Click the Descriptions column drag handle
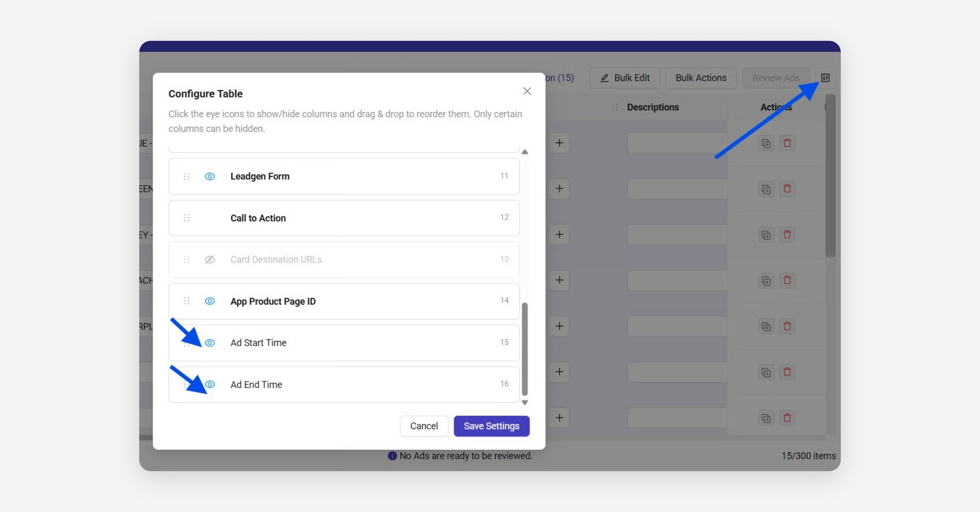 point(615,107)
